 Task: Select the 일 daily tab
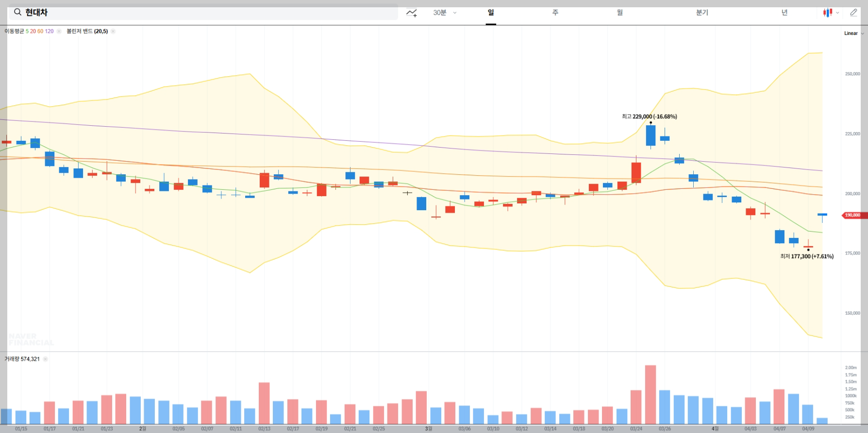[x=491, y=13]
